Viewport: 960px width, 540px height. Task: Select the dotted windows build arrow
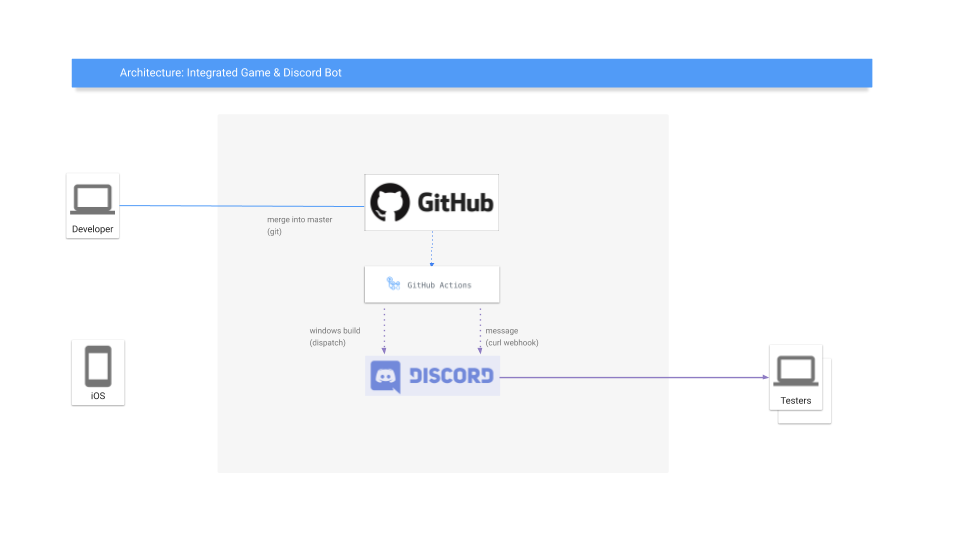[x=384, y=331]
